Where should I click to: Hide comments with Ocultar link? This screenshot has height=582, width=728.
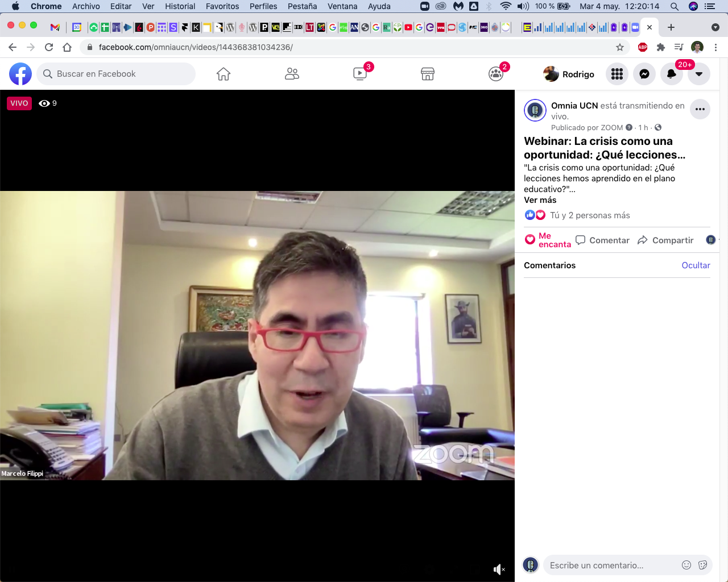point(696,265)
